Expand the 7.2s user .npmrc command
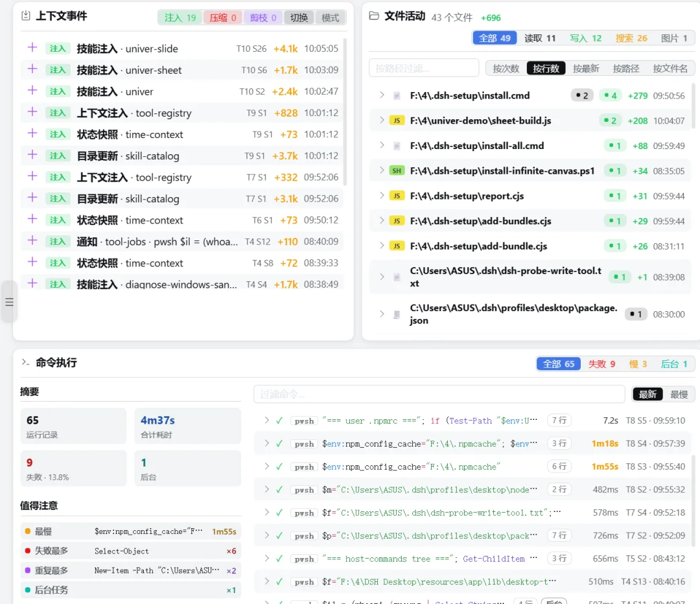This screenshot has height=604, width=700. [x=266, y=420]
